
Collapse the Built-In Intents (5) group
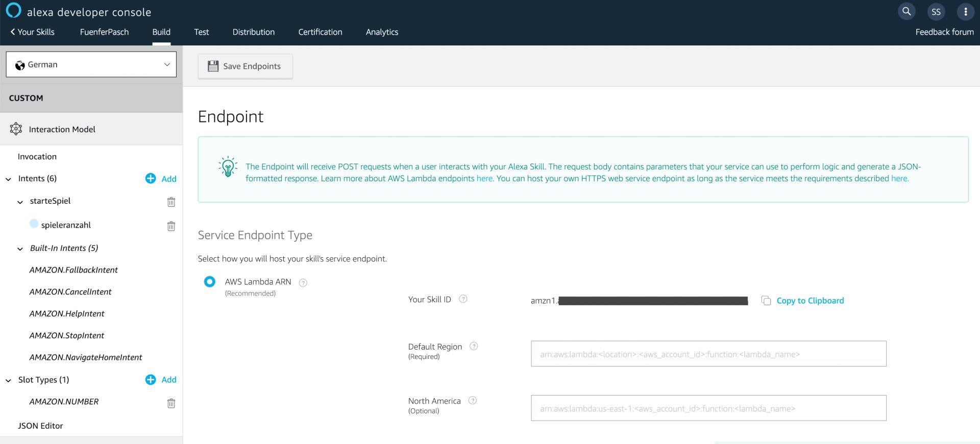20,249
